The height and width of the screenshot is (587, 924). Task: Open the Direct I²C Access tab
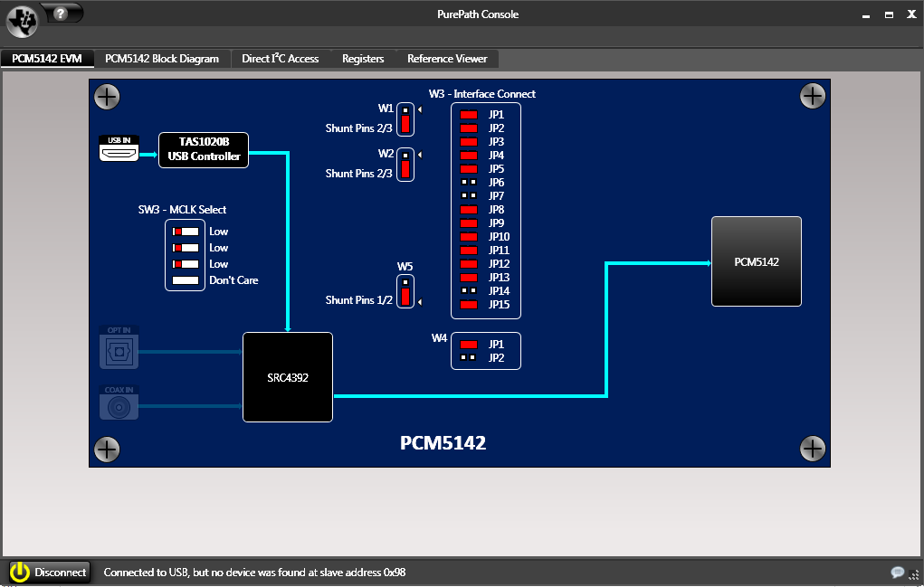point(281,59)
